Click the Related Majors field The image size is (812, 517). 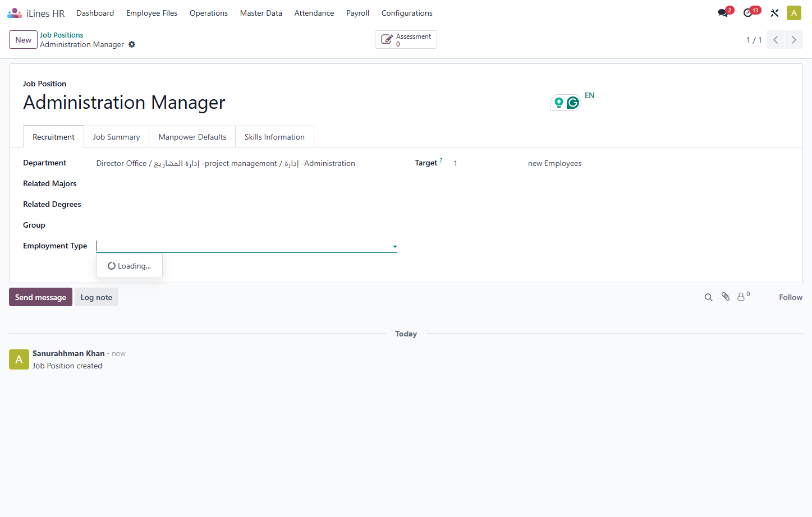(x=246, y=184)
